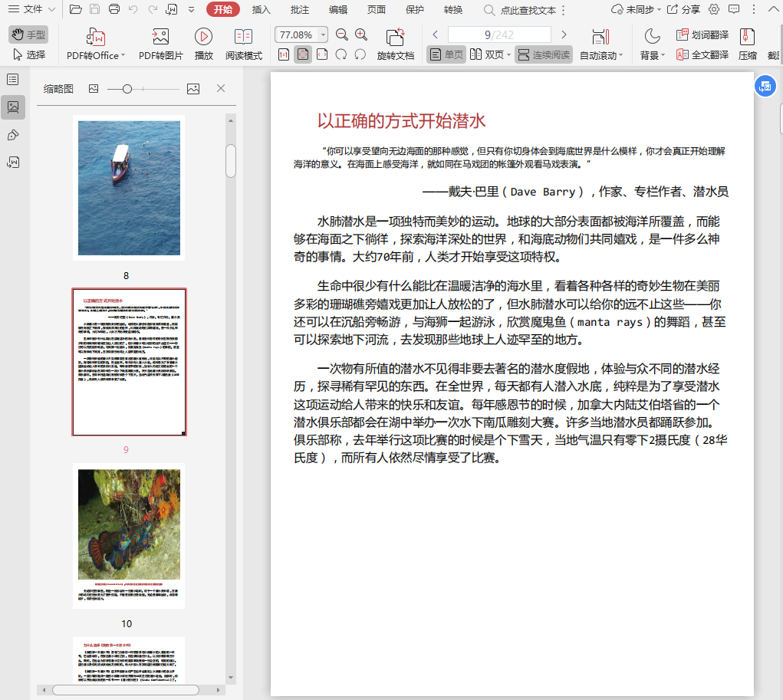
Task: Expand quick access toolbar dropdown arrow
Action: coord(191,9)
